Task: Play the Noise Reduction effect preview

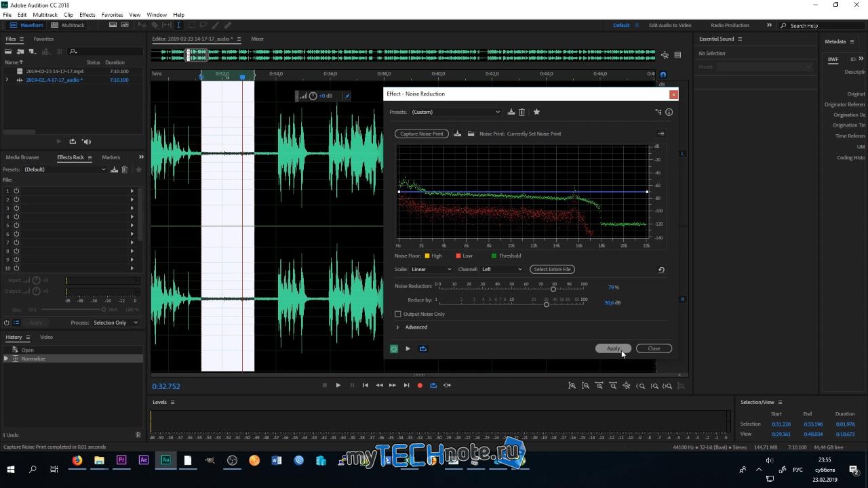Action: pos(408,348)
